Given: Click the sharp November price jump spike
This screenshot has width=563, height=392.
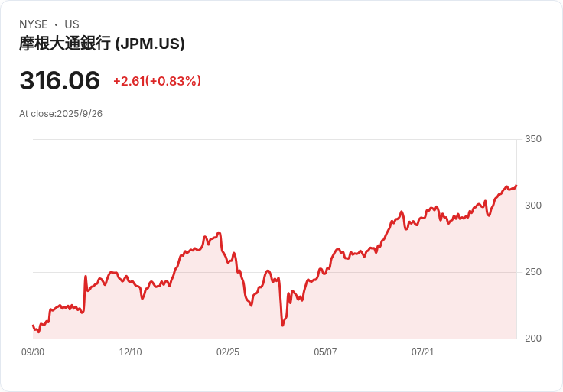Looking at the screenshot, I should [x=86, y=277].
